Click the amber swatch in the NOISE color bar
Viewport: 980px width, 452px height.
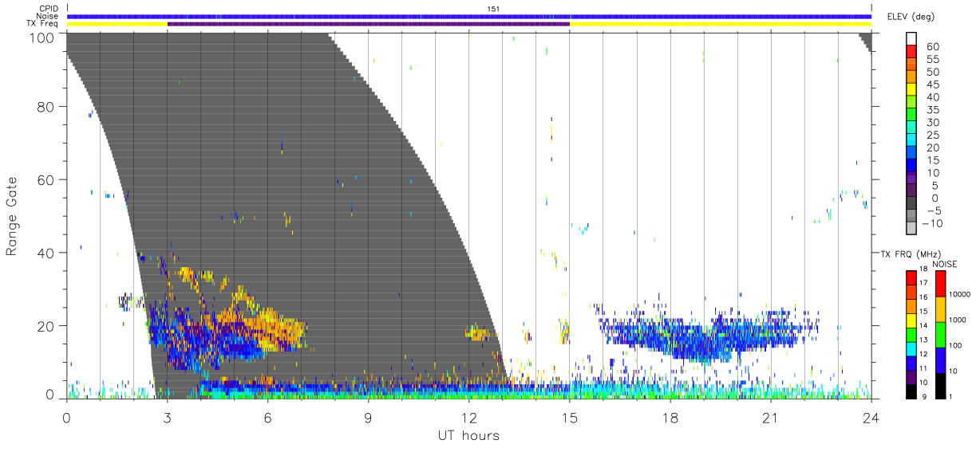point(939,309)
